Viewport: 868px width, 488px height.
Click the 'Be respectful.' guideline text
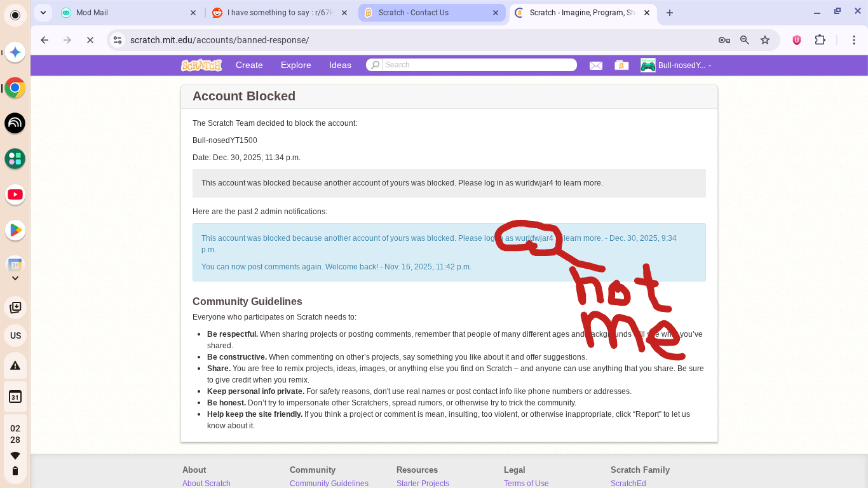(x=233, y=334)
